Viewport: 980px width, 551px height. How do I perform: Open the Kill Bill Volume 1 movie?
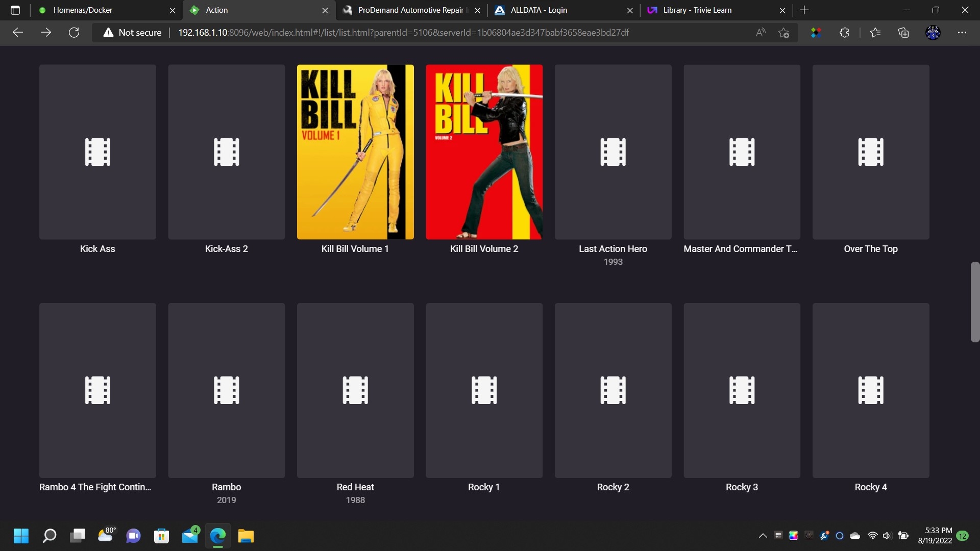[x=355, y=152]
